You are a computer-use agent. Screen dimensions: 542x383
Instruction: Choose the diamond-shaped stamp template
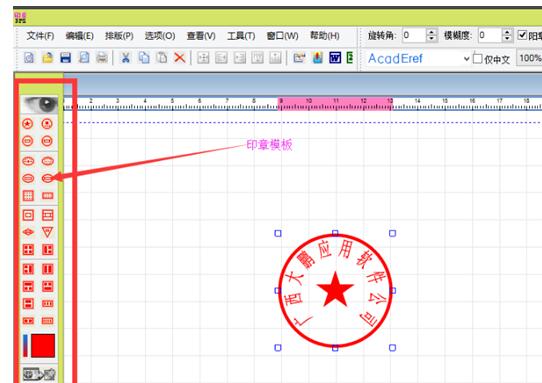[28, 232]
